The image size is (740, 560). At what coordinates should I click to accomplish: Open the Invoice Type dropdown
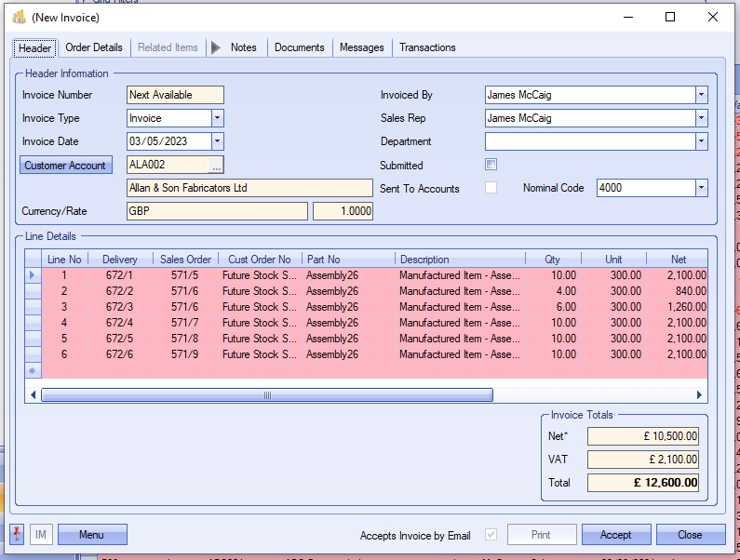[x=217, y=118]
